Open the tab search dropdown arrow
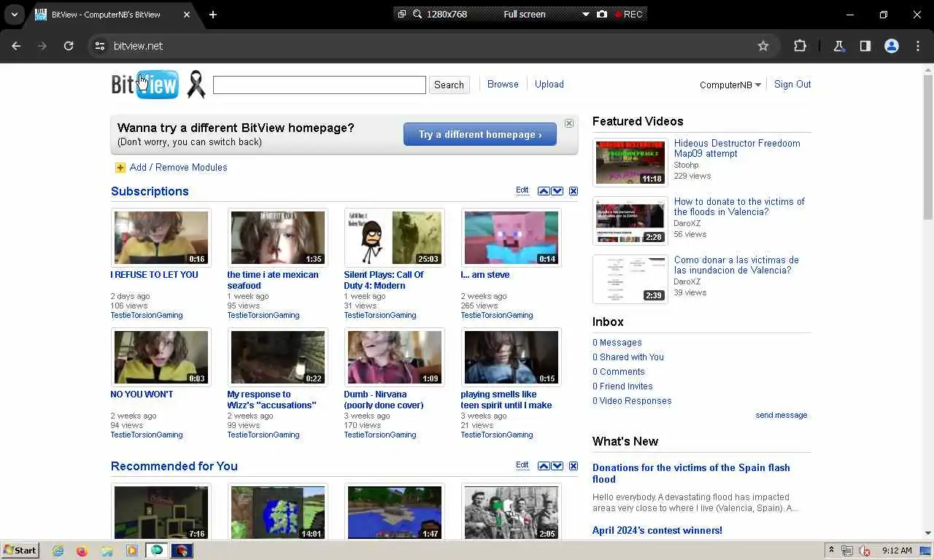Image resolution: width=934 pixels, height=560 pixels. pos(14,15)
